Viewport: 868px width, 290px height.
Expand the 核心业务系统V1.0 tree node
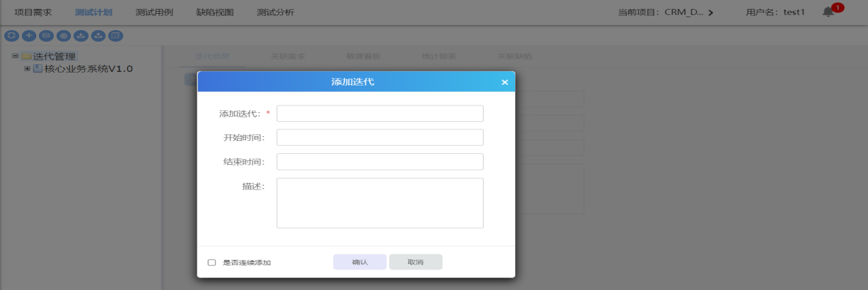tap(27, 68)
